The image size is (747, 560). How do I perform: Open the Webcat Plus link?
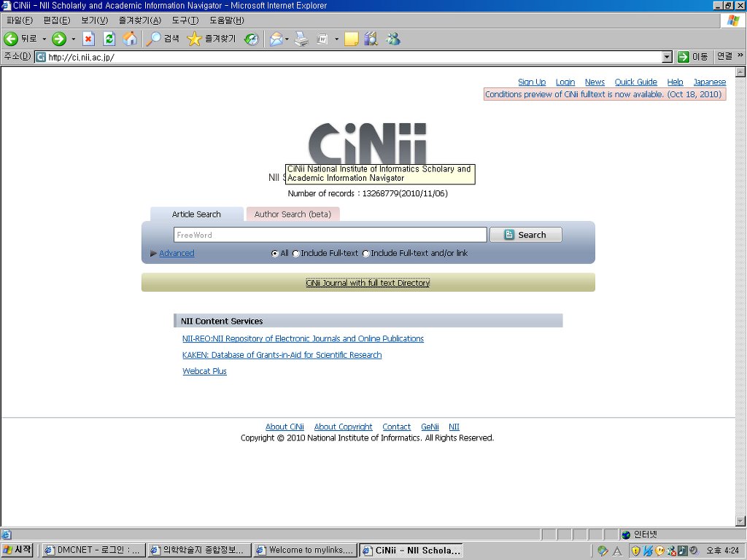(x=204, y=371)
